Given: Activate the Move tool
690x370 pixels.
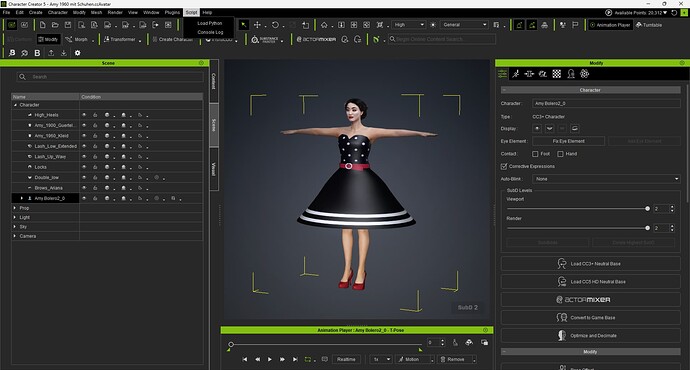Looking at the screenshot, I should coord(257,25).
